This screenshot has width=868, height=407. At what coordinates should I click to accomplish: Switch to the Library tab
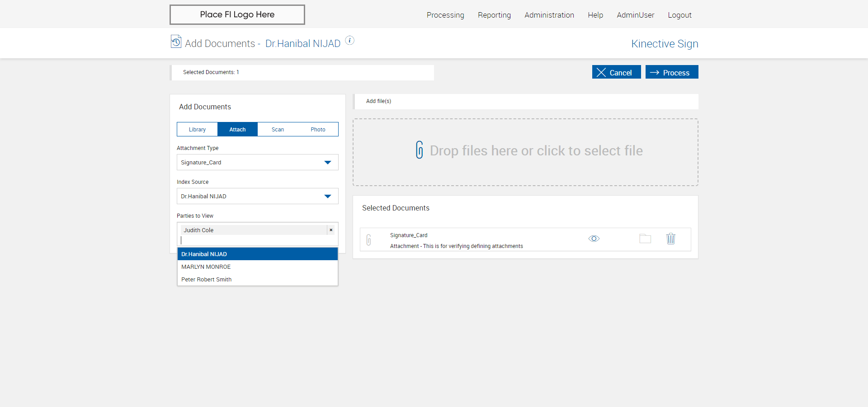coord(197,130)
